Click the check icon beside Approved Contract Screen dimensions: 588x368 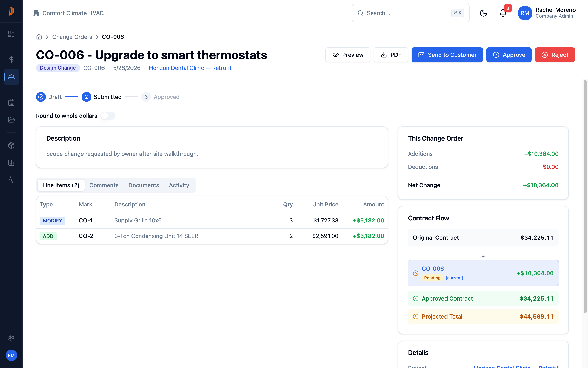(416, 298)
